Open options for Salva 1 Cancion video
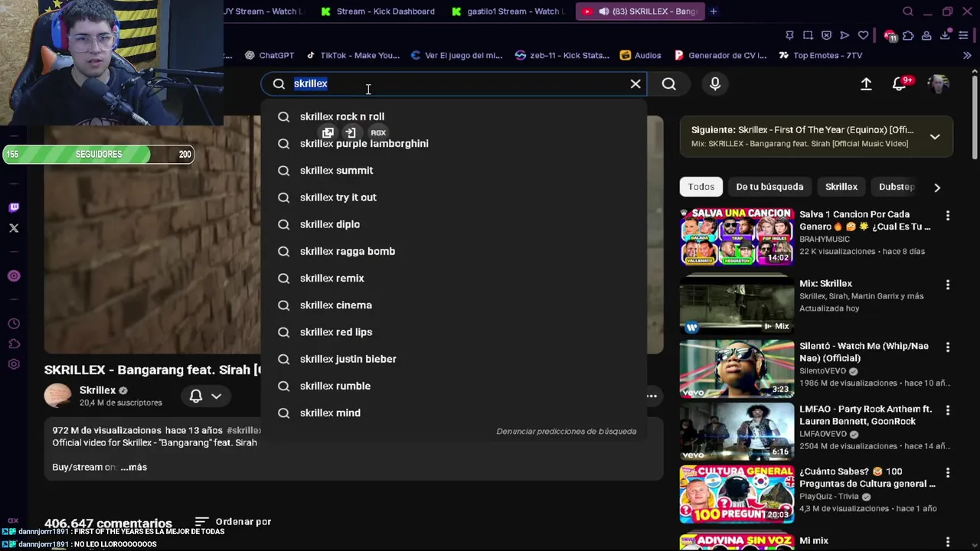Screen dimensions: 980x551 pyautogui.click(x=948, y=216)
